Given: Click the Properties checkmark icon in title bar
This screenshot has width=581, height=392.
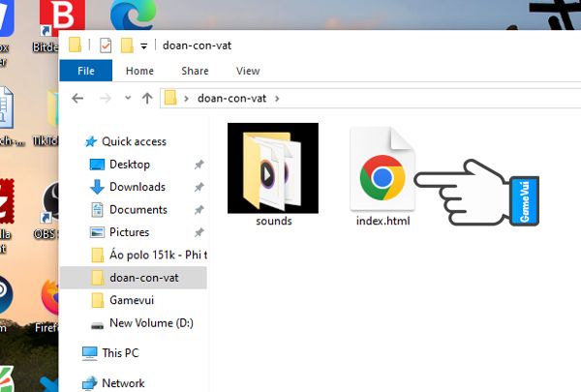Looking at the screenshot, I should tap(106, 45).
